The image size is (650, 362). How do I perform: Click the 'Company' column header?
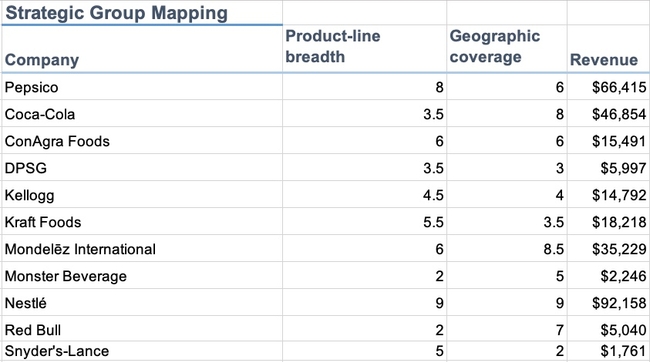[142, 49]
